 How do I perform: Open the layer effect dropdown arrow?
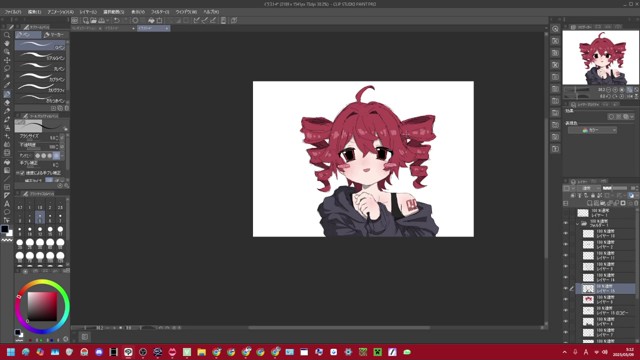point(632,117)
